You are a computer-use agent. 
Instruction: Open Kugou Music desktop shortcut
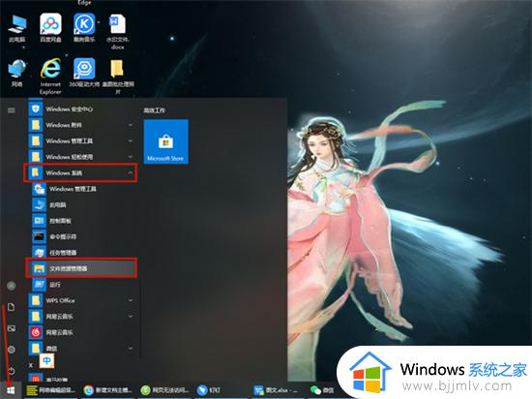click(x=84, y=28)
